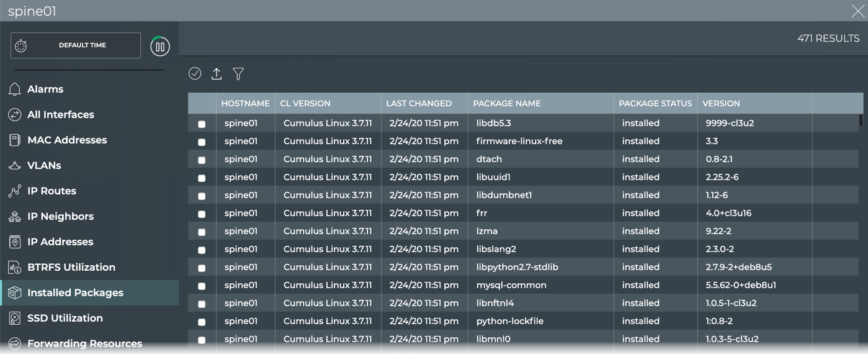Go to IP Neighbors
This screenshot has width=868, height=354.
60,217
